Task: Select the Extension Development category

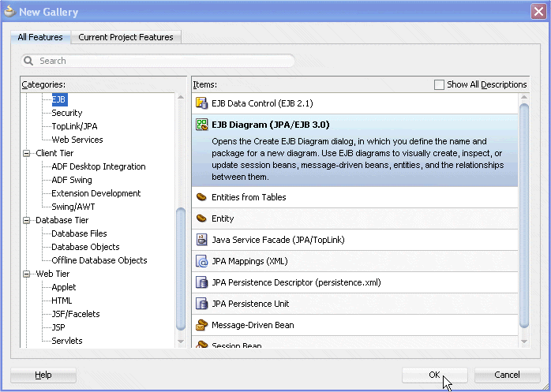Action: (96, 193)
